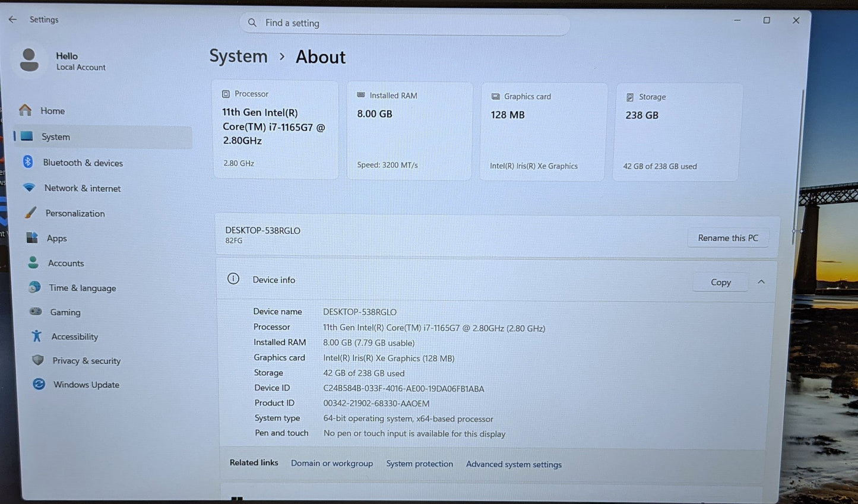Close the Settings window
This screenshot has width=858, height=504.
pos(796,20)
